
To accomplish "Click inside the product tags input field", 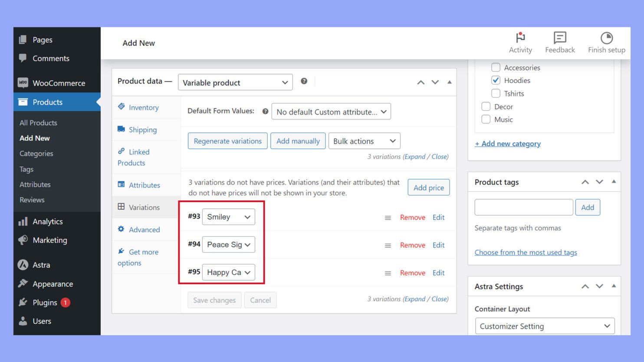I will click(523, 207).
